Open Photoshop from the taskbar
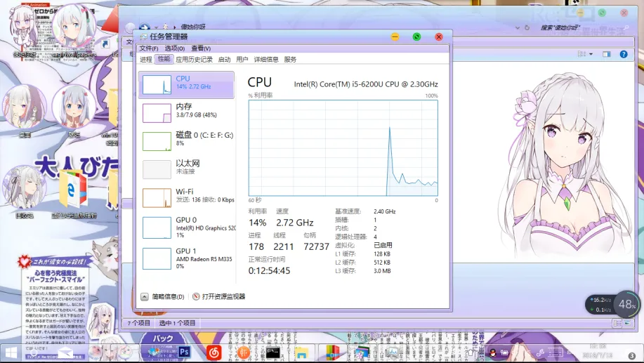Image resolution: width=644 pixels, height=363 pixels. click(185, 351)
